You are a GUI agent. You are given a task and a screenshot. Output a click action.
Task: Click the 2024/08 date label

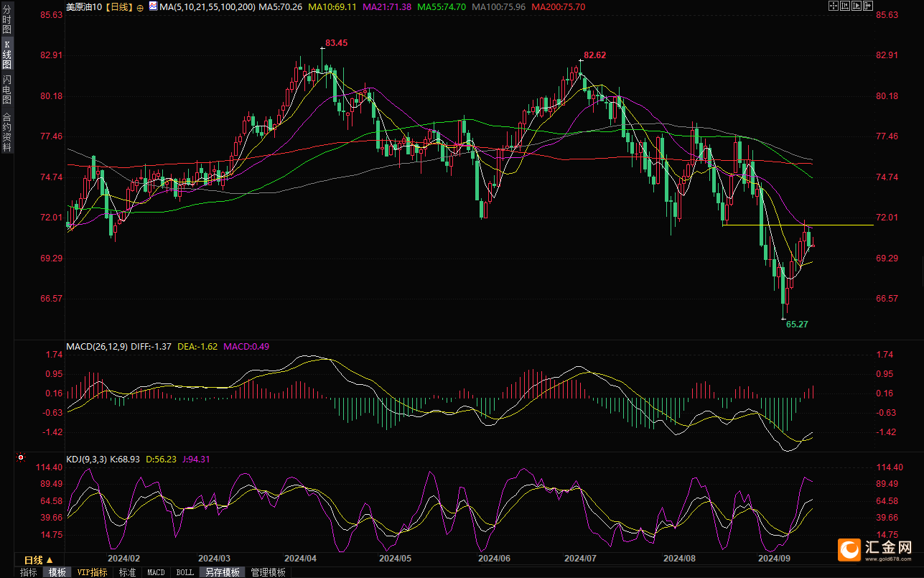[x=679, y=558]
